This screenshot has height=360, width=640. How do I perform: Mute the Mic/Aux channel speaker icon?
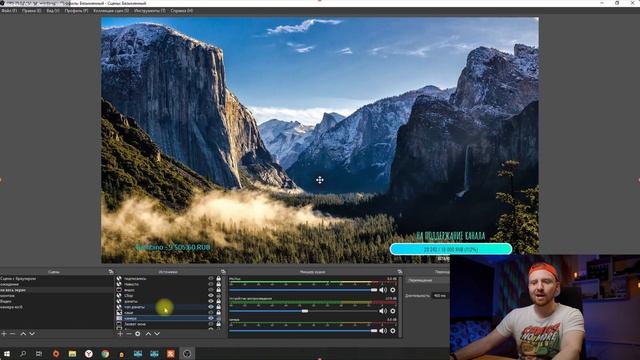[x=383, y=290]
